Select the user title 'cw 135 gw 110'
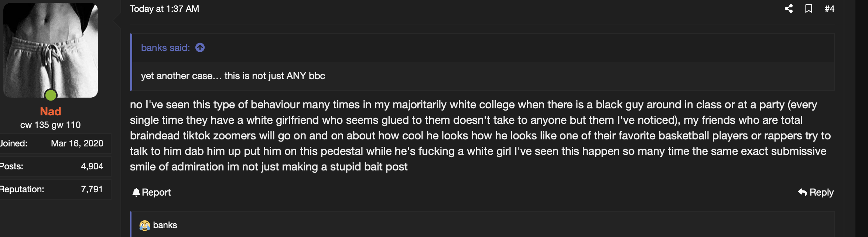Viewport: 868px width, 237px height. pyautogui.click(x=51, y=125)
